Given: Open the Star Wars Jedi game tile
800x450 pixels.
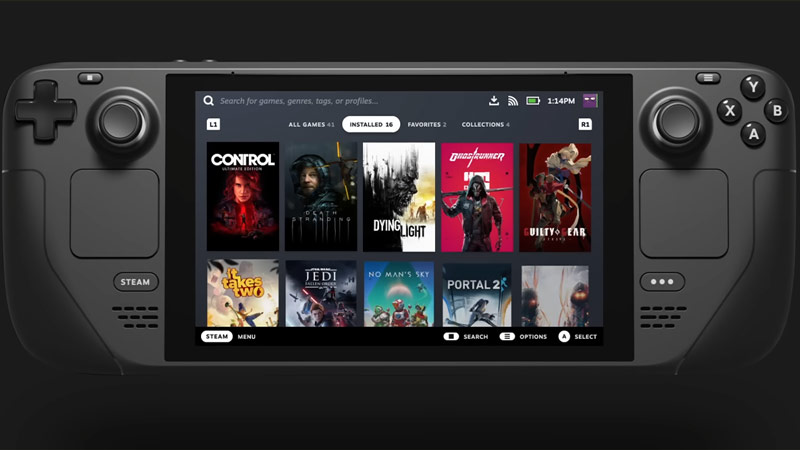Looking at the screenshot, I should [321, 293].
